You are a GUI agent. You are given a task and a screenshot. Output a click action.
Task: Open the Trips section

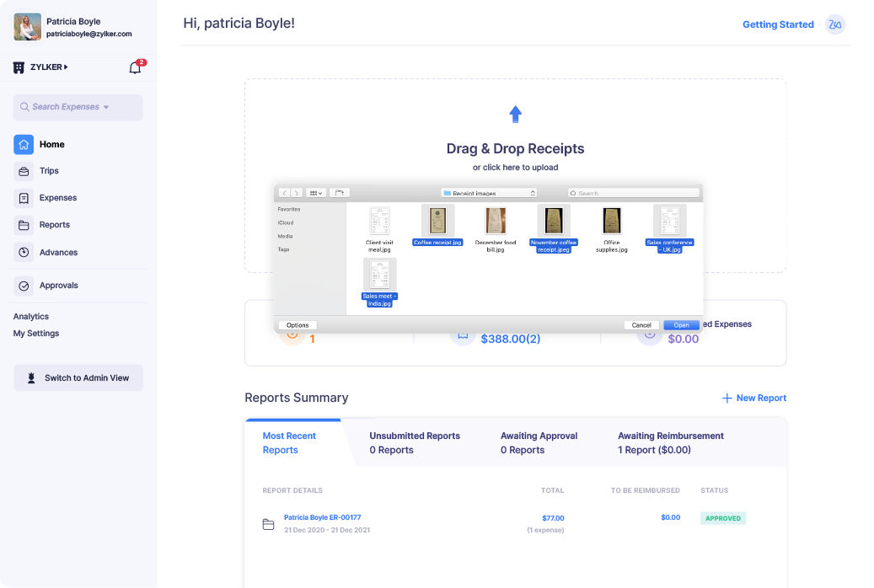49,171
